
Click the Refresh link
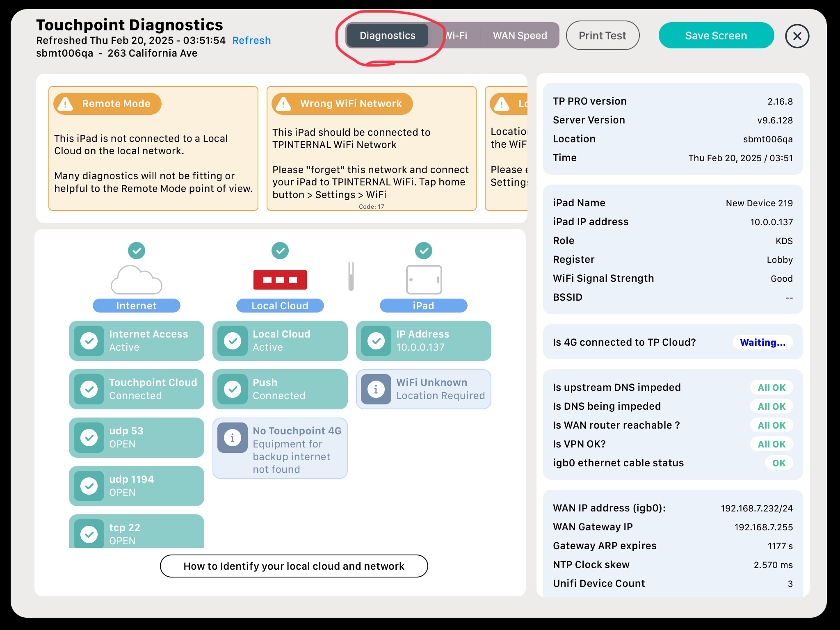251,41
